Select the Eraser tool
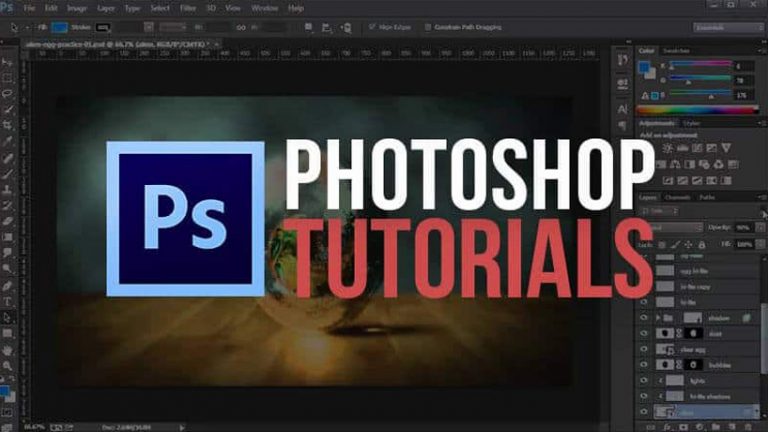The height and width of the screenshot is (432, 768). tap(7, 221)
